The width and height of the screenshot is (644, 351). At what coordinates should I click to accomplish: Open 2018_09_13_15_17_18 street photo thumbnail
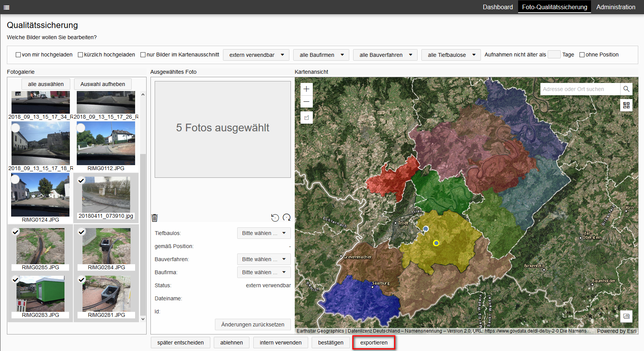pyautogui.click(x=41, y=144)
